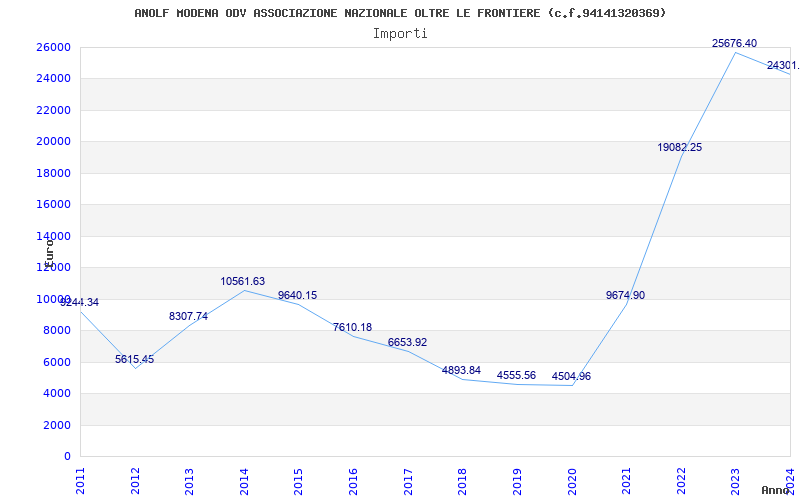Click the data label 4504.96
Image resolution: width=800 pixels, height=500 pixels.
pos(571,377)
